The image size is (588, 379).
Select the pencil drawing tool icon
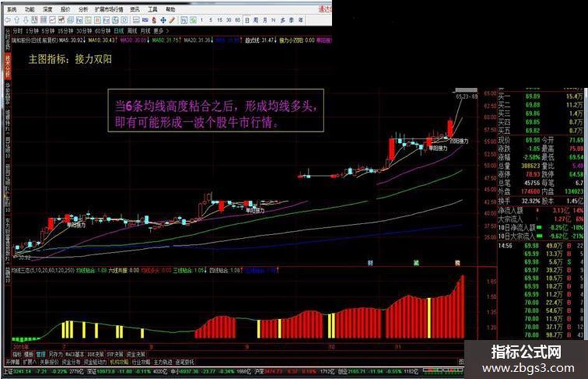coord(172,21)
